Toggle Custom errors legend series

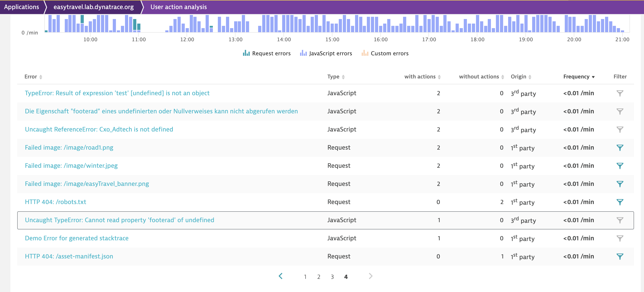[385, 53]
